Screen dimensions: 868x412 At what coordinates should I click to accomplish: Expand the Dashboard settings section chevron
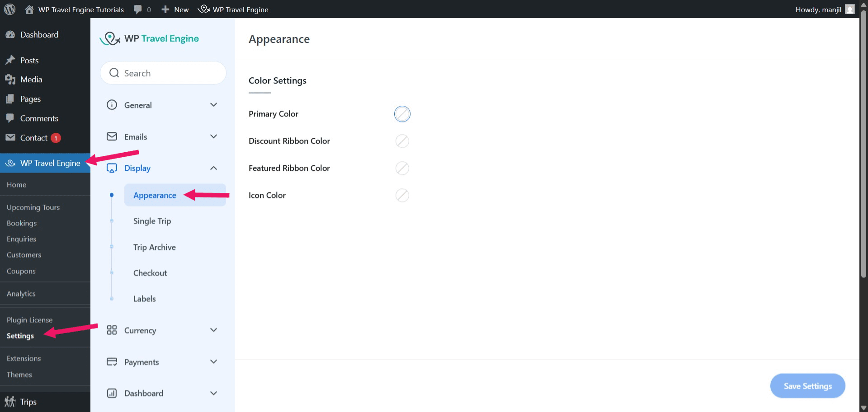click(x=214, y=393)
